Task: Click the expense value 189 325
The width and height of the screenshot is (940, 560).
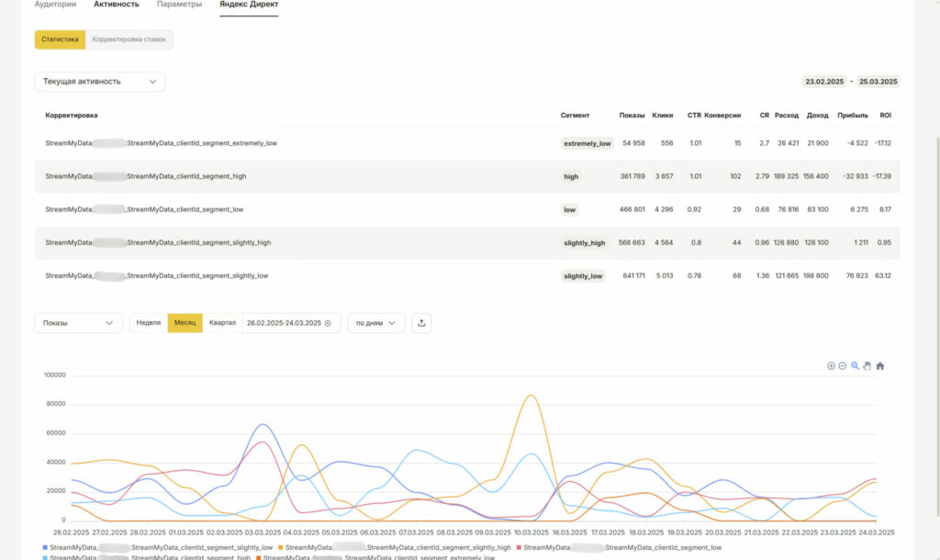Action: tap(786, 176)
